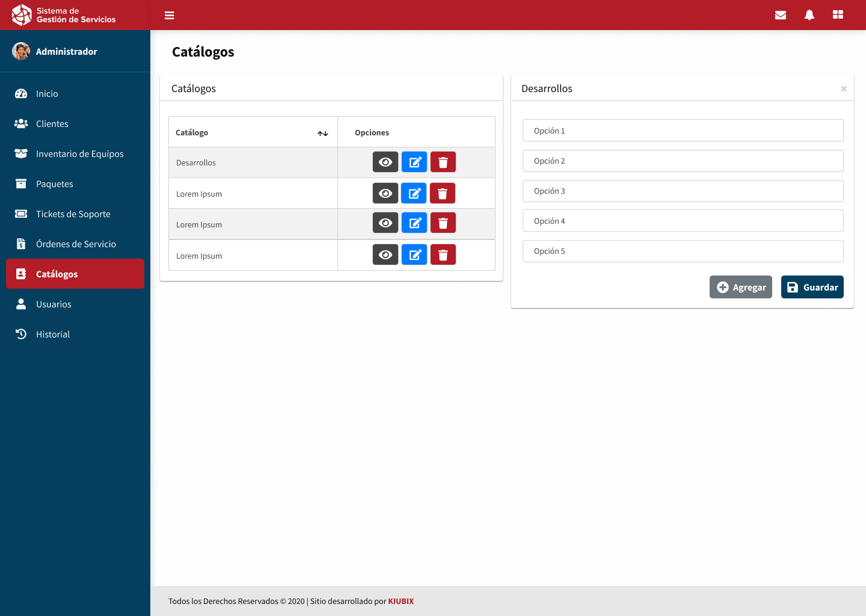The height and width of the screenshot is (616, 866).
Task: Click eye icon in third table row
Action: pyautogui.click(x=385, y=223)
